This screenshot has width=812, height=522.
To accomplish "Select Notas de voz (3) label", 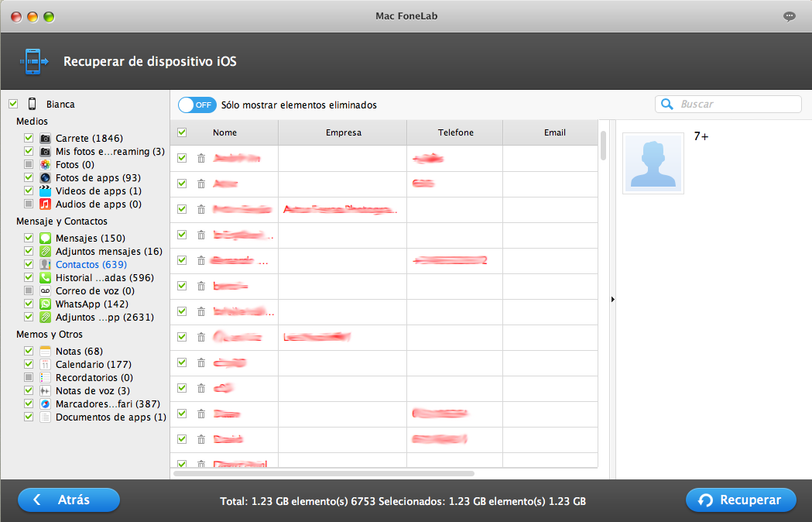I will (x=93, y=391).
